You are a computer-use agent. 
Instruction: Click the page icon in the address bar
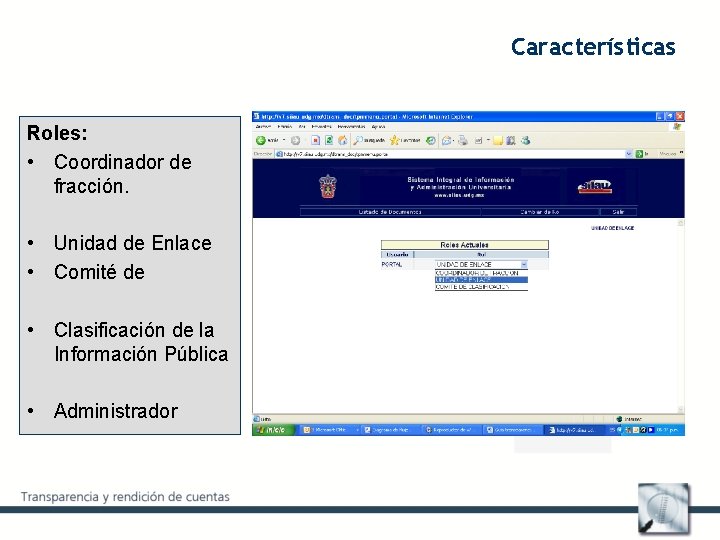point(279,154)
